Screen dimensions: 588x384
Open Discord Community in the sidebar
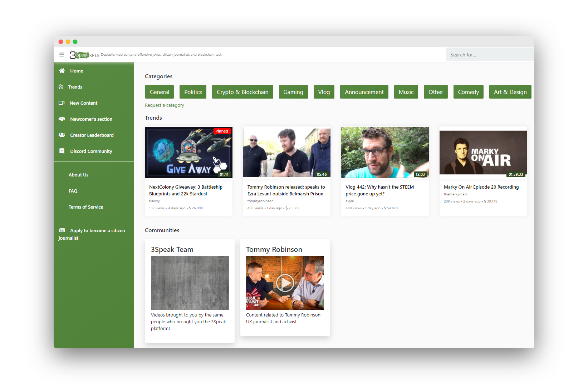coord(91,151)
